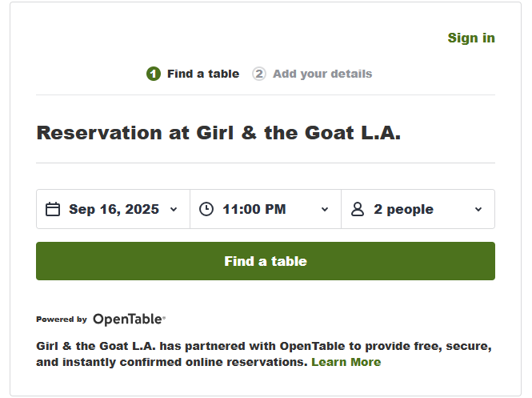
Task: Click the person icon in party selector
Action: click(358, 209)
